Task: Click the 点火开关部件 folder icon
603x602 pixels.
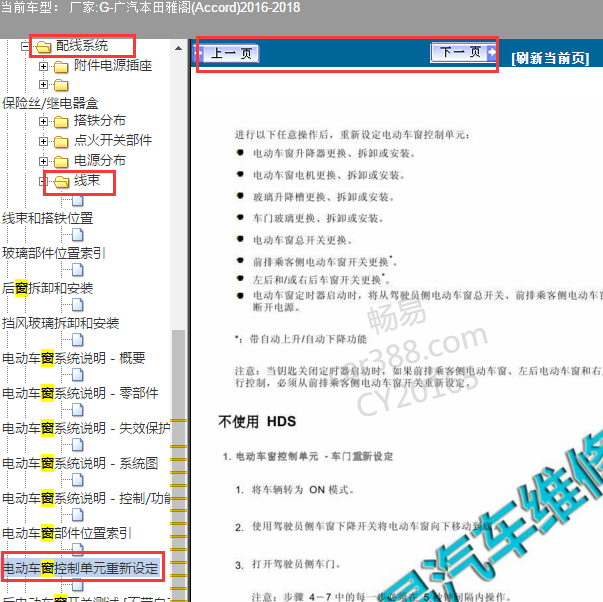Action: tap(61, 142)
